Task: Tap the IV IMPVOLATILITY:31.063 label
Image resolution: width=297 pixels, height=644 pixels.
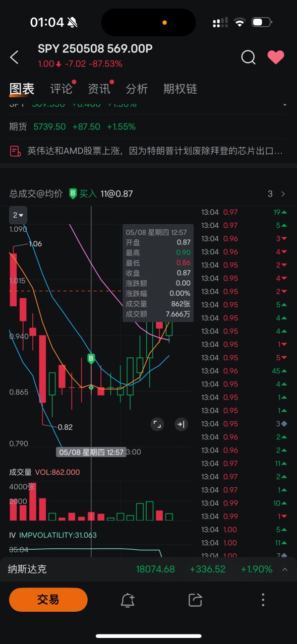Action: click(53, 535)
